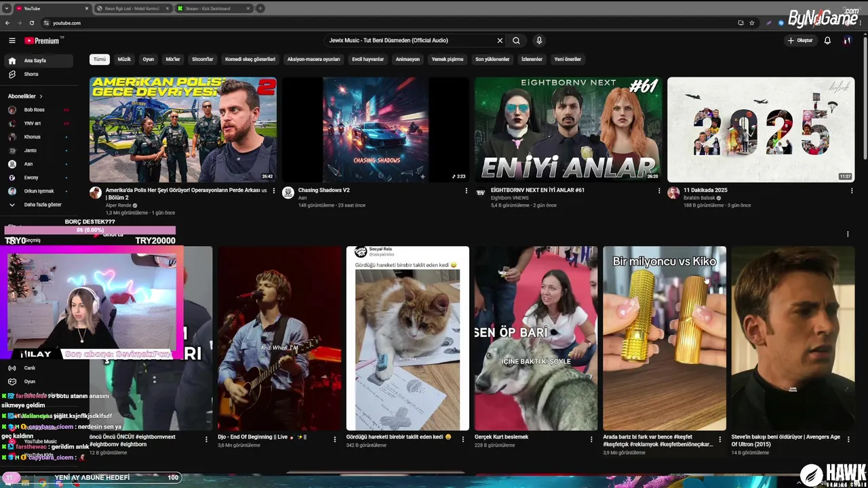Screen dimensions: 868x488
Task: Open the cat imitation short thumbnail
Action: 408,338
